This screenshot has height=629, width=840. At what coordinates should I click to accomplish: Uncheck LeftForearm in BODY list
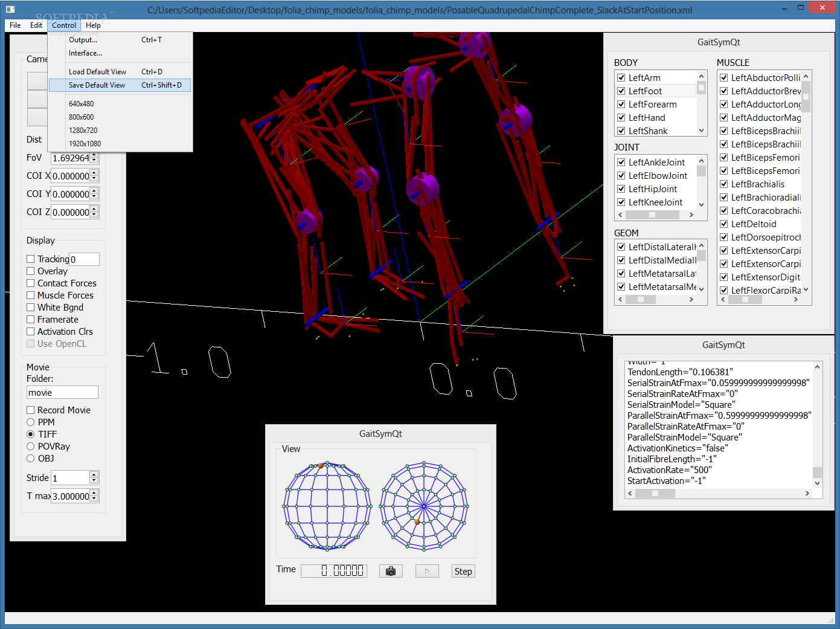(621, 105)
